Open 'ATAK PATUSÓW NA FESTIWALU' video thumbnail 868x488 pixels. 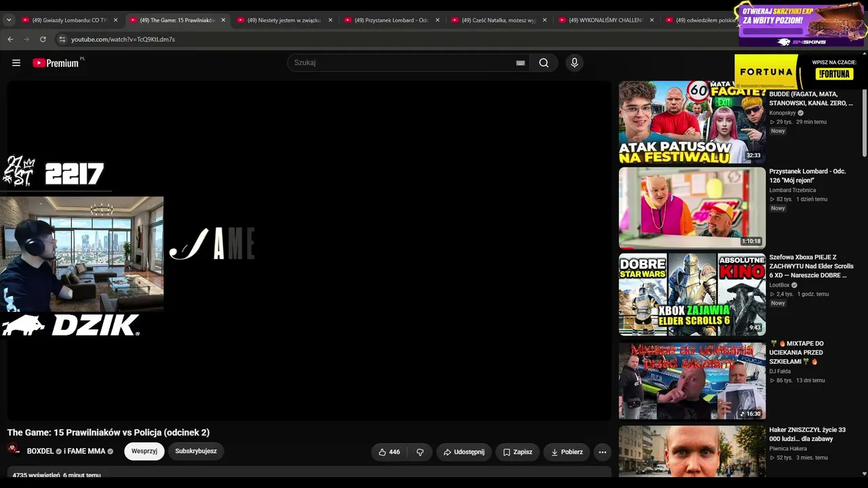(692, 122)
